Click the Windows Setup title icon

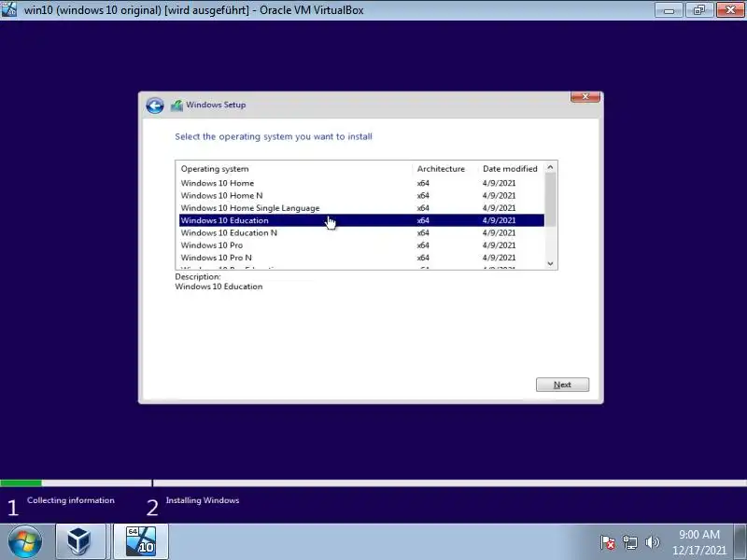pyautogui.click(x=176, y=105)
